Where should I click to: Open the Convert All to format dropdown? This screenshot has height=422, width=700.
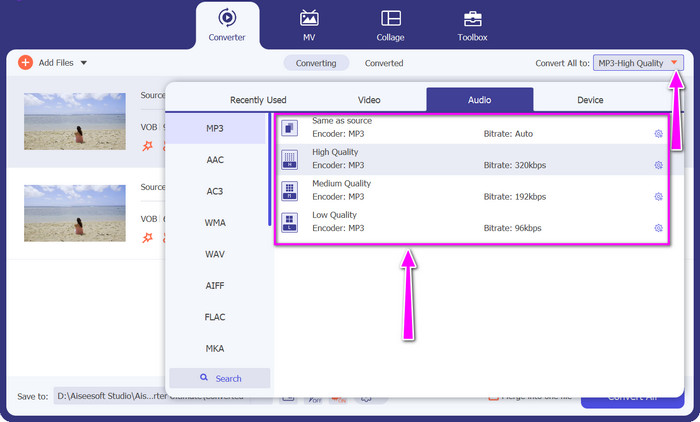[638, 63]
